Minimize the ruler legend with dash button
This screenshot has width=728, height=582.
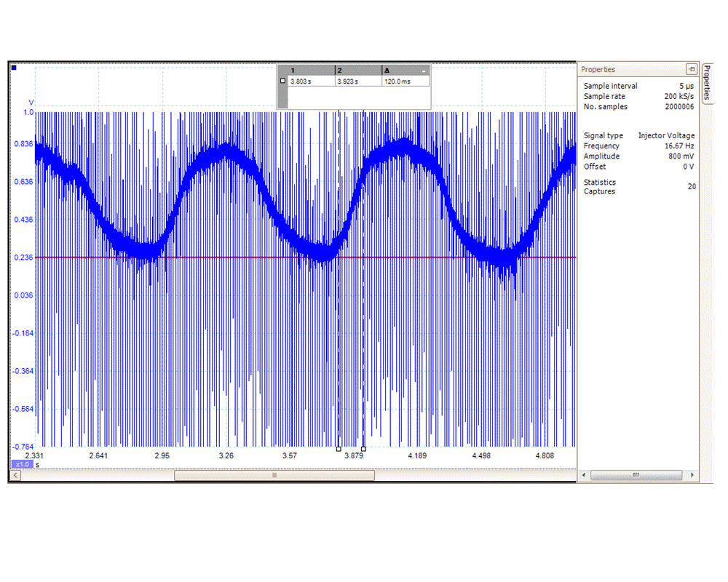tap(424, 71)
